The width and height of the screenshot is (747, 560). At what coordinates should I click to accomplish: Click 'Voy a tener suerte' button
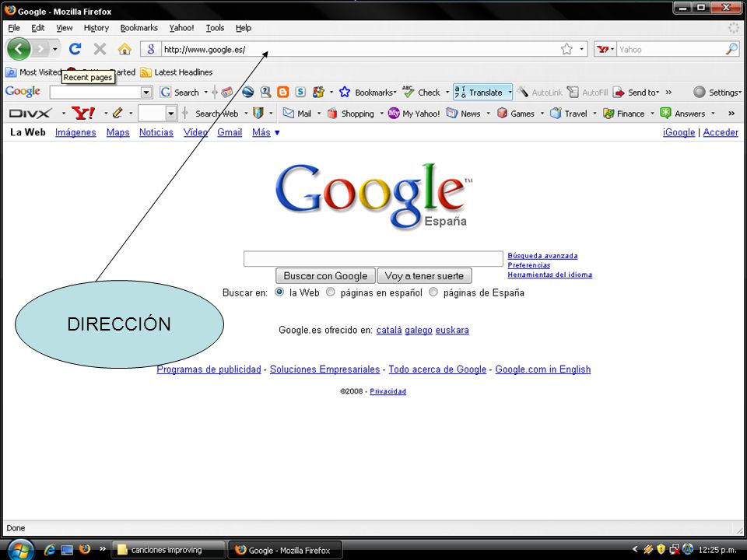(424, 275)
